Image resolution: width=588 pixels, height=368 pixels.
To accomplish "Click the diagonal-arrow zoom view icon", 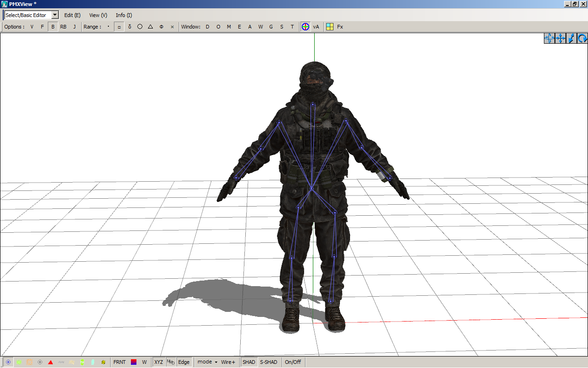I will [x=571, y=39].
